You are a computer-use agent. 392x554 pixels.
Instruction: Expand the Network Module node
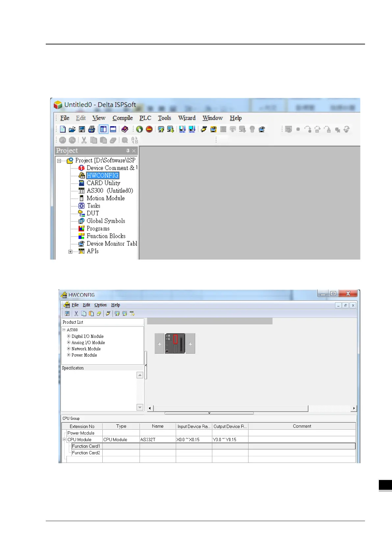68,349
